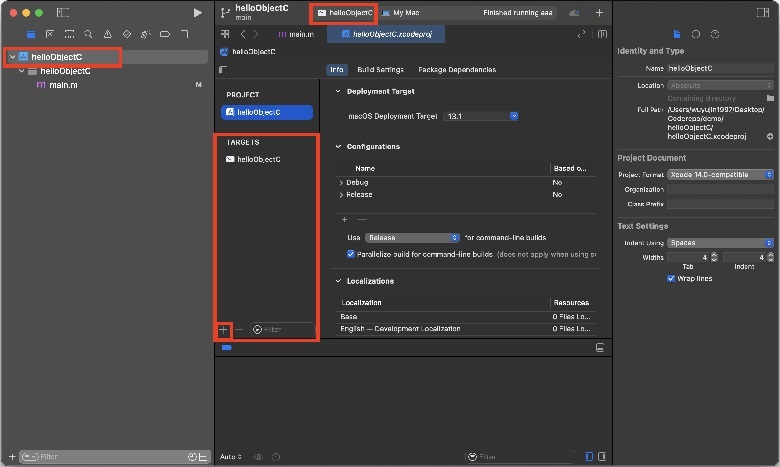Screen dimensions: 780x467
Task: Collapse the Deployment Target section
Action: [x=338, y=92]
